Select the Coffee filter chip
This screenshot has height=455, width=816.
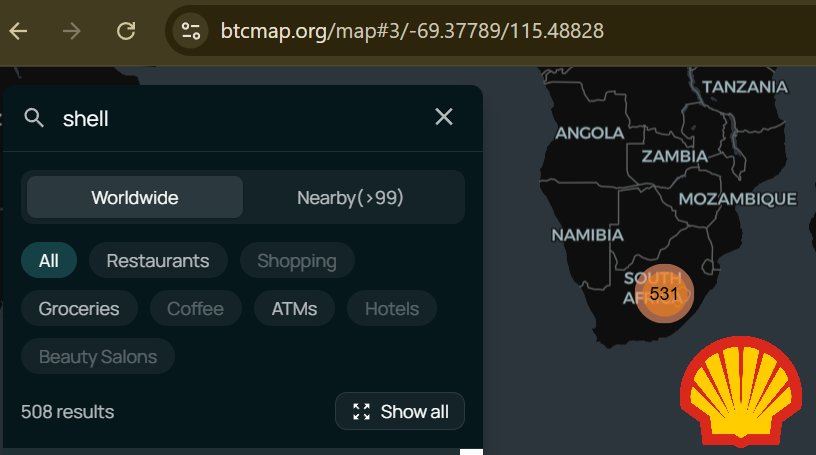[195, 309]
